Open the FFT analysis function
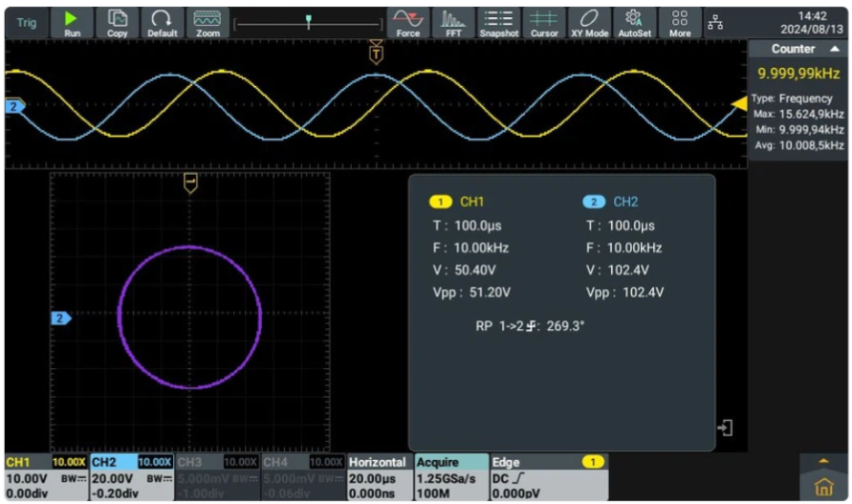 click(x=453, y=23)
